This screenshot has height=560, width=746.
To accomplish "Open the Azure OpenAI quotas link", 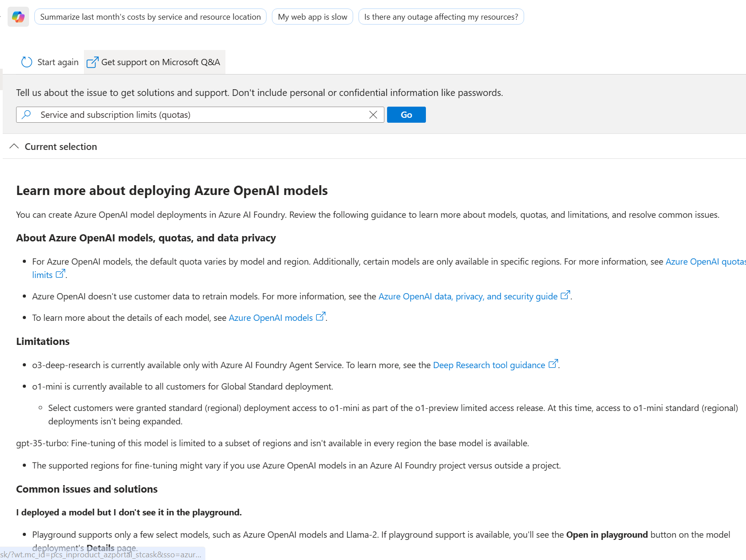I will pos(705,261).
